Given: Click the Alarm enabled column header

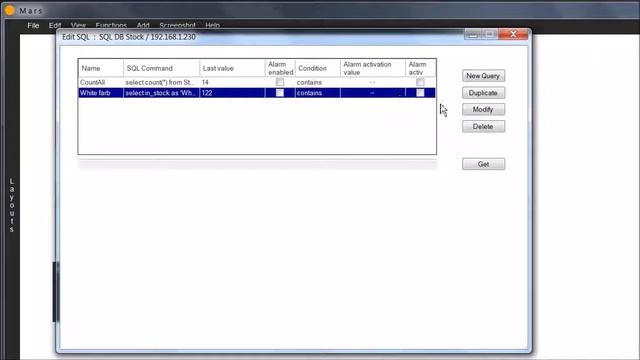Looking at the screenshot, I should pyautogui.click(x=280, y=68).
